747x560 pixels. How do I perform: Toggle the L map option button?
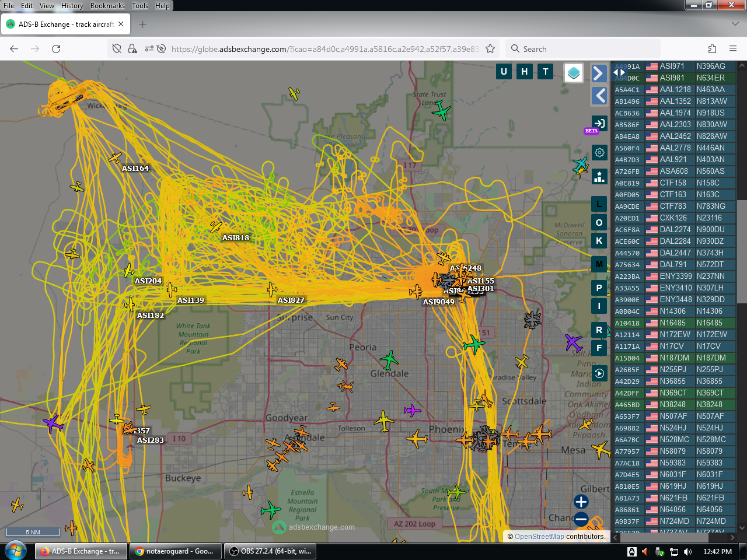599,204
